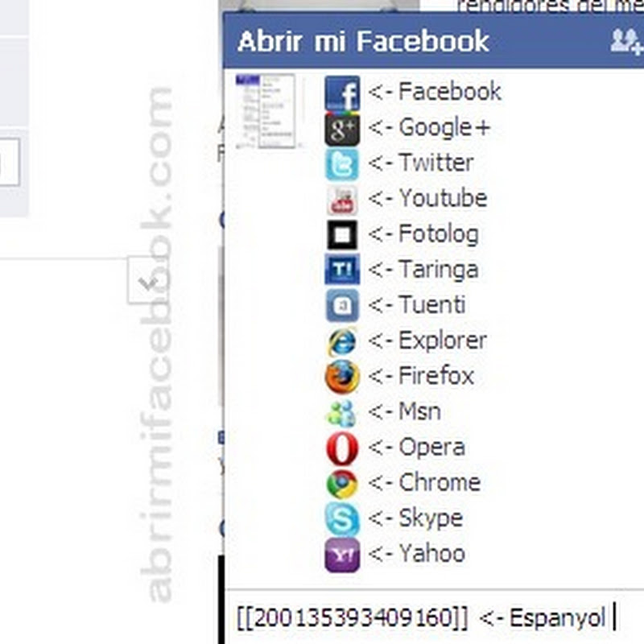Click the Twitter bird icon
Image resolution: width=644 pixels, height=644 pixels.
(x=342, y=164)
